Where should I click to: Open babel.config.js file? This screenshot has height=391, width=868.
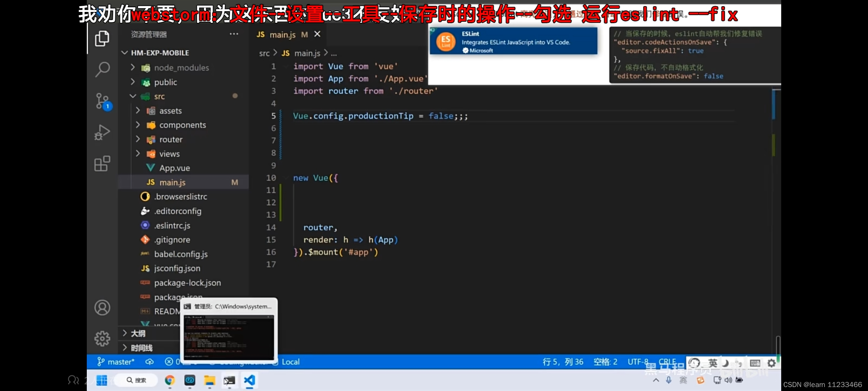181,254
